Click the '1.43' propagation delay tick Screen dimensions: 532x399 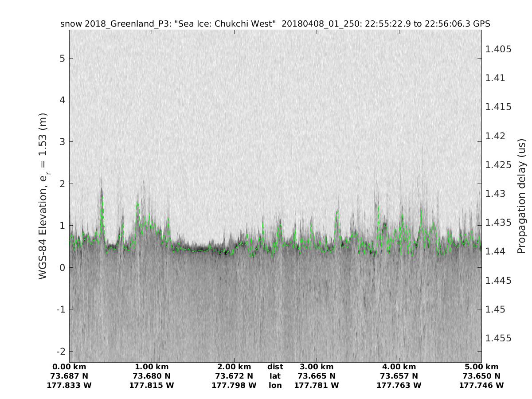pyautogui.click(x=496, y=194)
